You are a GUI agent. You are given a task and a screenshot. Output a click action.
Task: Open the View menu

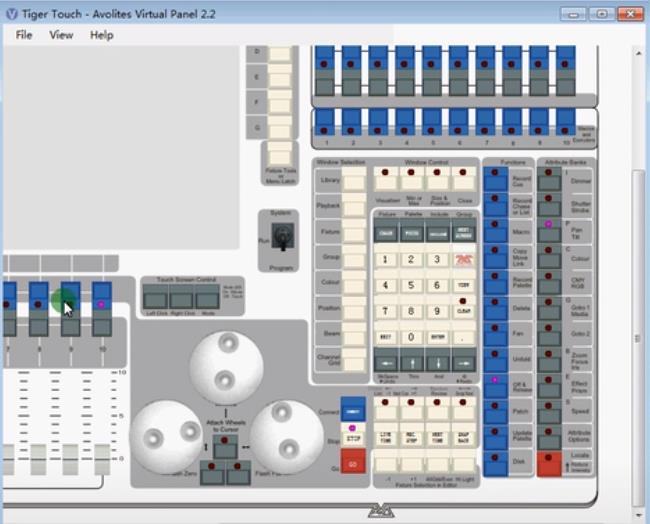pos(61,35)
